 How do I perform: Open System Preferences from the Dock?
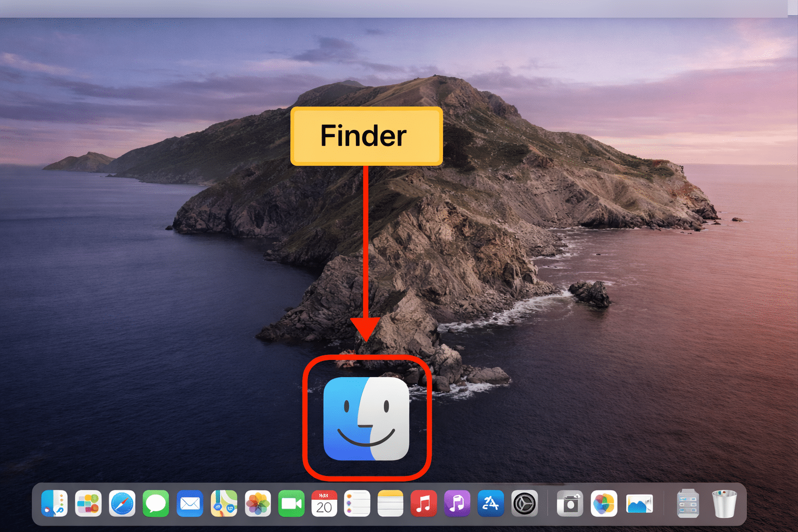524,503
